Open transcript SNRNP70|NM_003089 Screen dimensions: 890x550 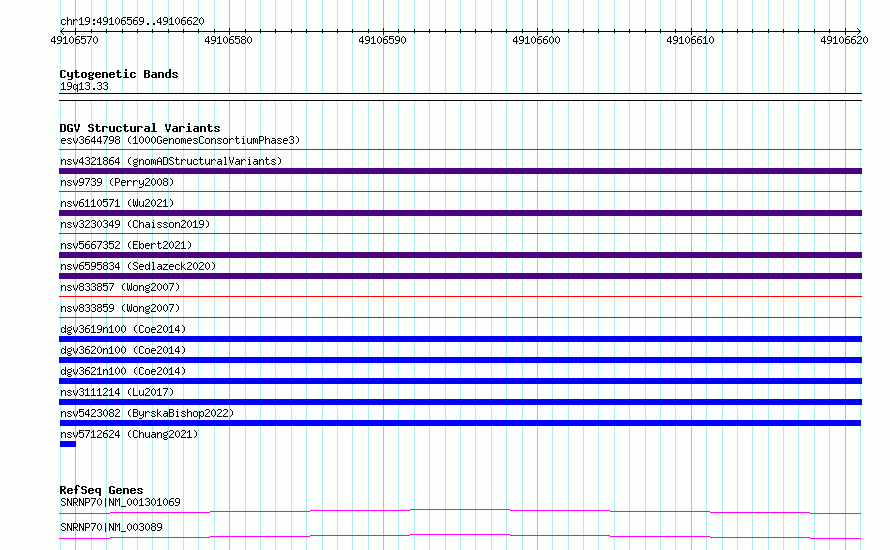tap(111, 527)
